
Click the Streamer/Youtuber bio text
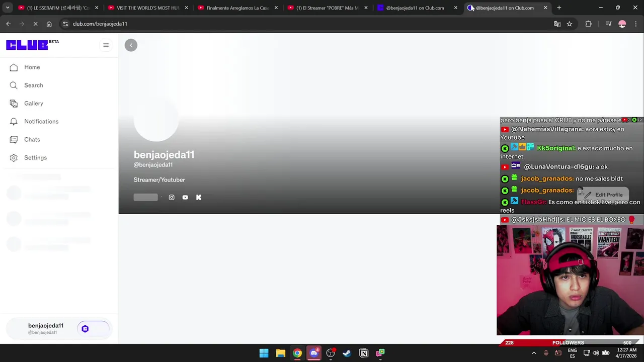[159, 180]
